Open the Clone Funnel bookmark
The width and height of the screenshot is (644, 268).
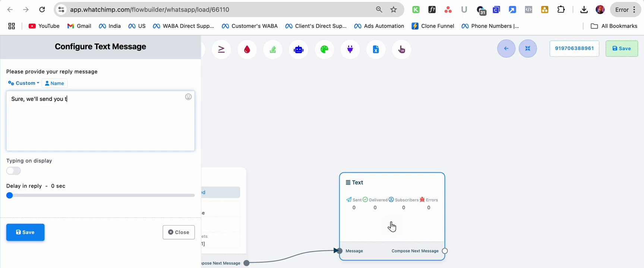click(433, 26)
